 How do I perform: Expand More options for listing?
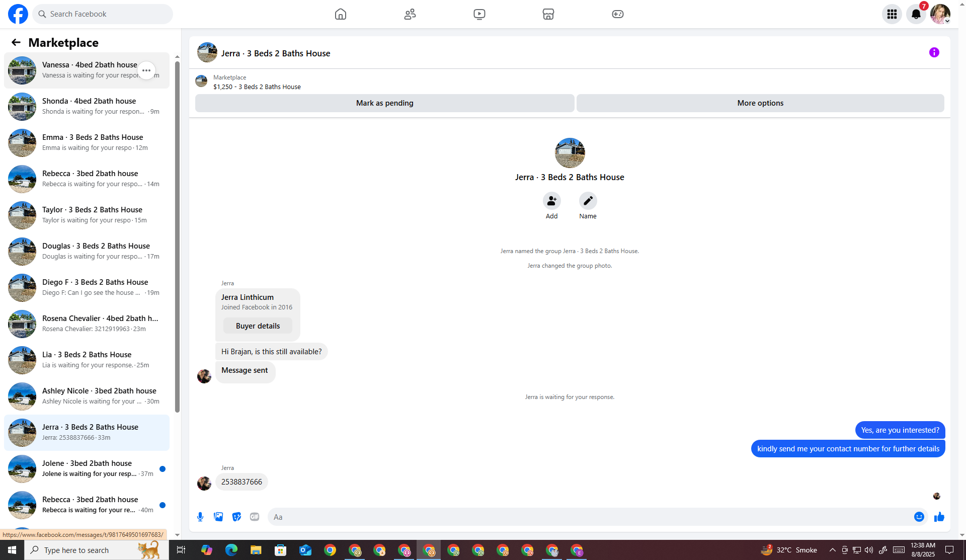pos(760,103)
